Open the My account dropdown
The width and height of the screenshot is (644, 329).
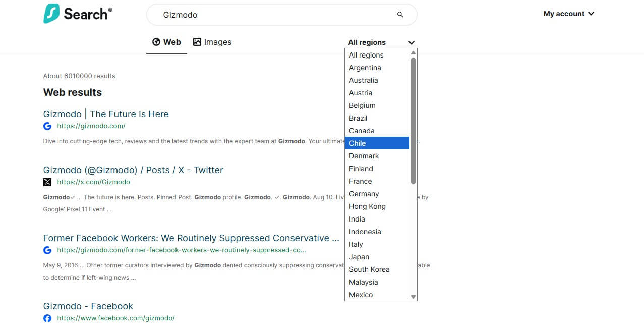(x=569, y=14)
